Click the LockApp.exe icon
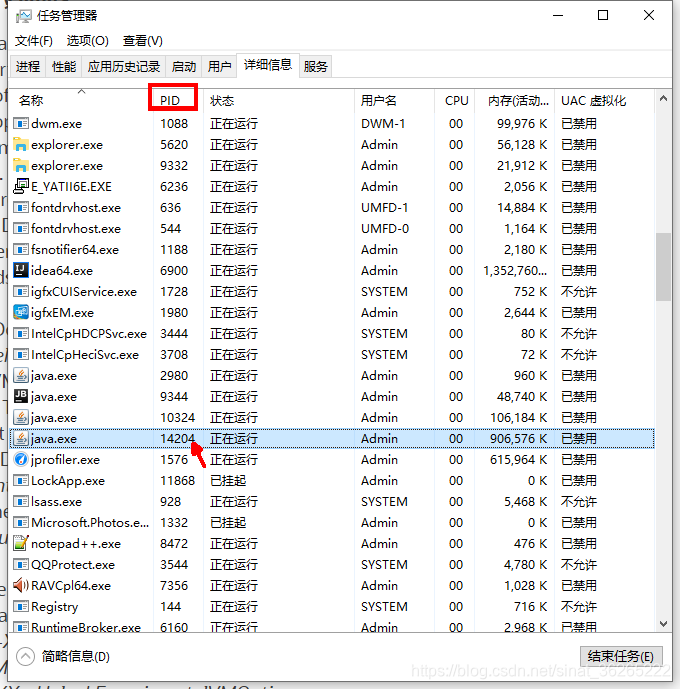This screenshot has width=680, height=689. click(21, 480)
